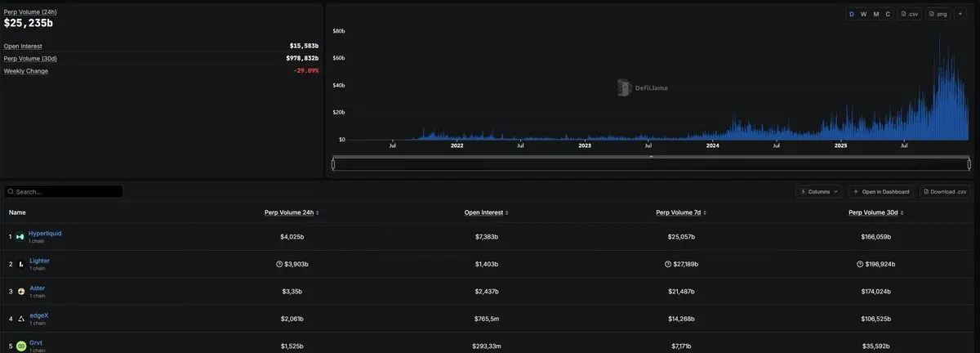This screenshot has height=353, width=980.
Task: Click the Open Interest summary label
Action: [x=23, y=47]
